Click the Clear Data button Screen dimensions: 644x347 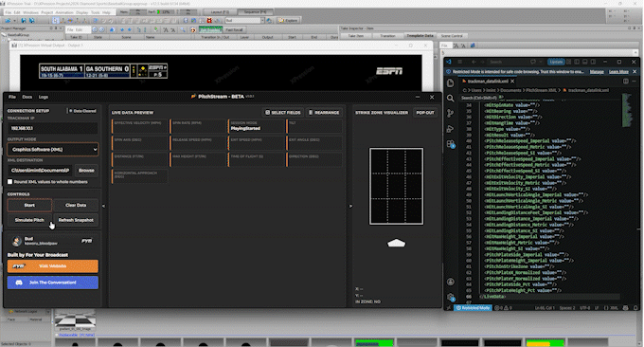76,205
